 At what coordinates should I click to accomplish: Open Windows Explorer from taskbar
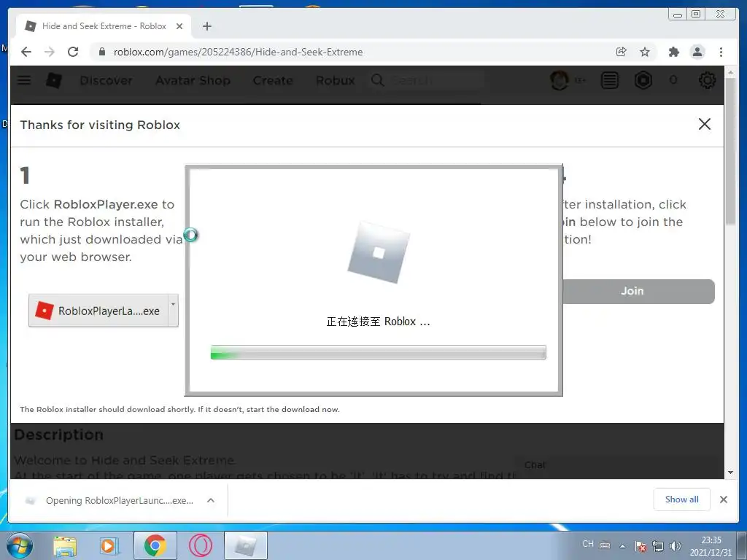[x=65, y=545]
